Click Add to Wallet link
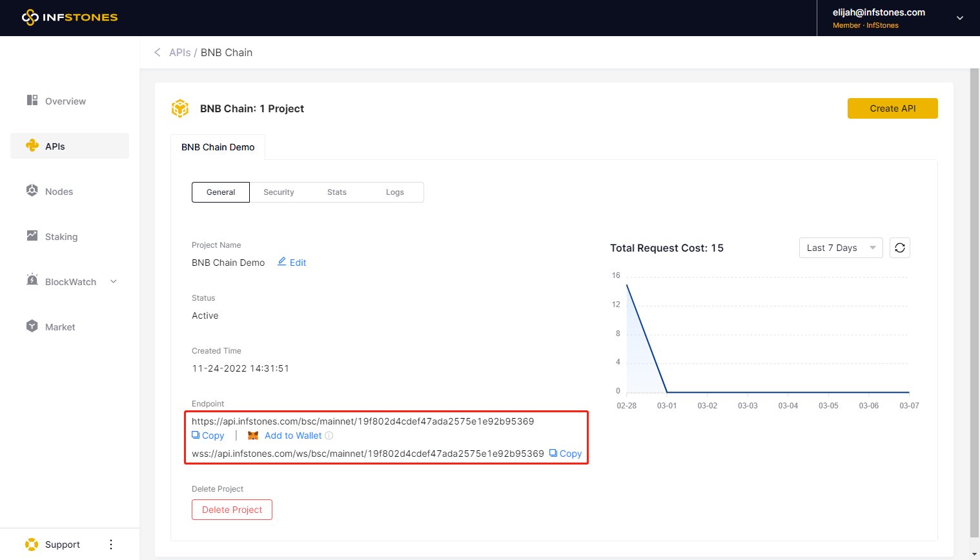 [293, 435]
